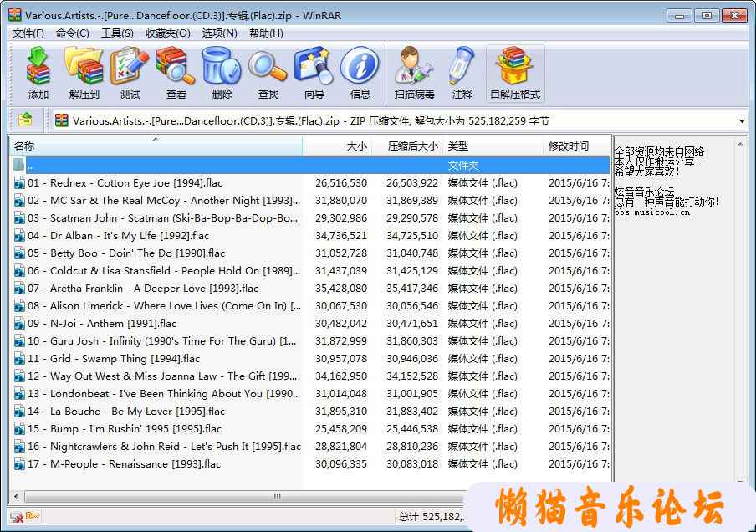Click file icon of 01 - Rednex track
This screenshot has width=756, height=532.
tap(19, 183)
